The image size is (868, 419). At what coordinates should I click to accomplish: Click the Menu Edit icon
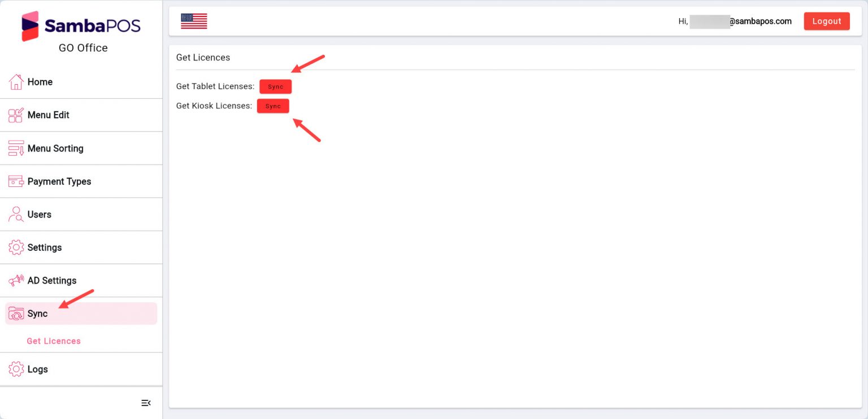(16, 115)
